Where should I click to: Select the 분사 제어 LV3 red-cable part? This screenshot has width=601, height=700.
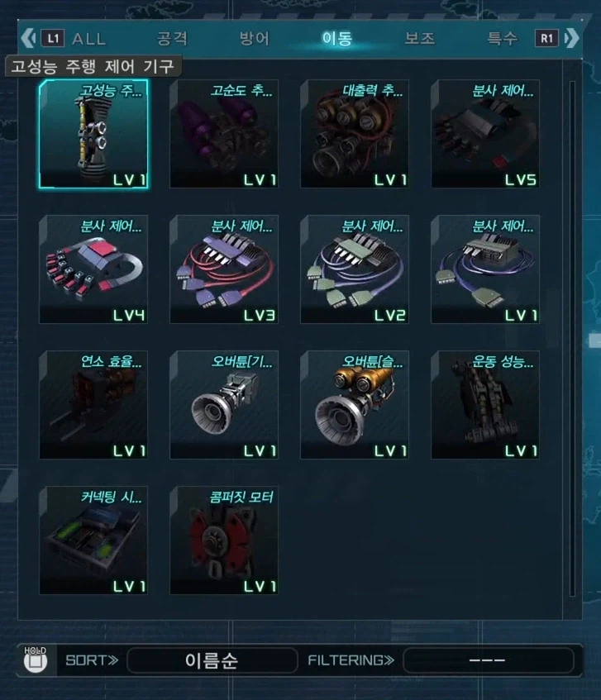coord(224,269)
